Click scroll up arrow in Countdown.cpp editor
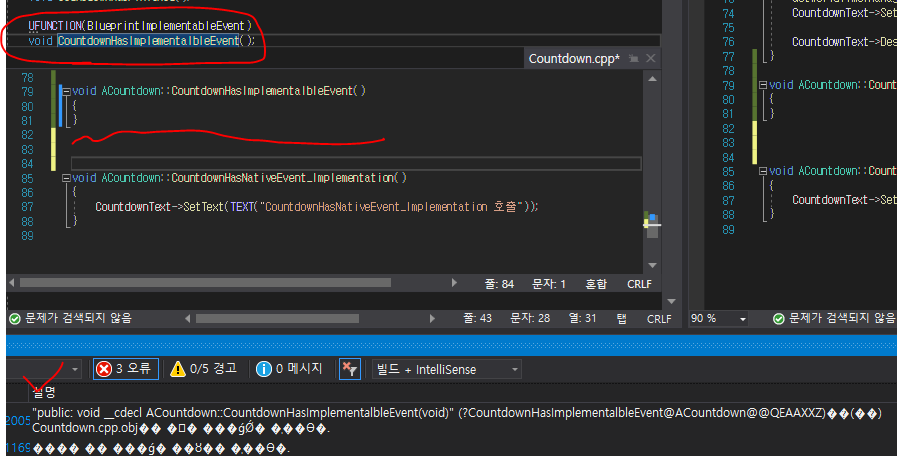Image resolution: width=897 pixels, height=456 pixels. pos(652,79)
